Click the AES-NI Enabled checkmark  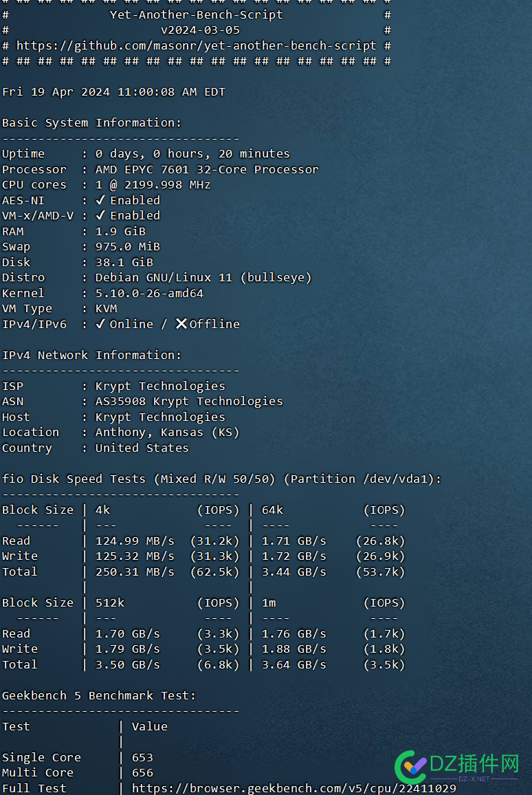(100, 200)
